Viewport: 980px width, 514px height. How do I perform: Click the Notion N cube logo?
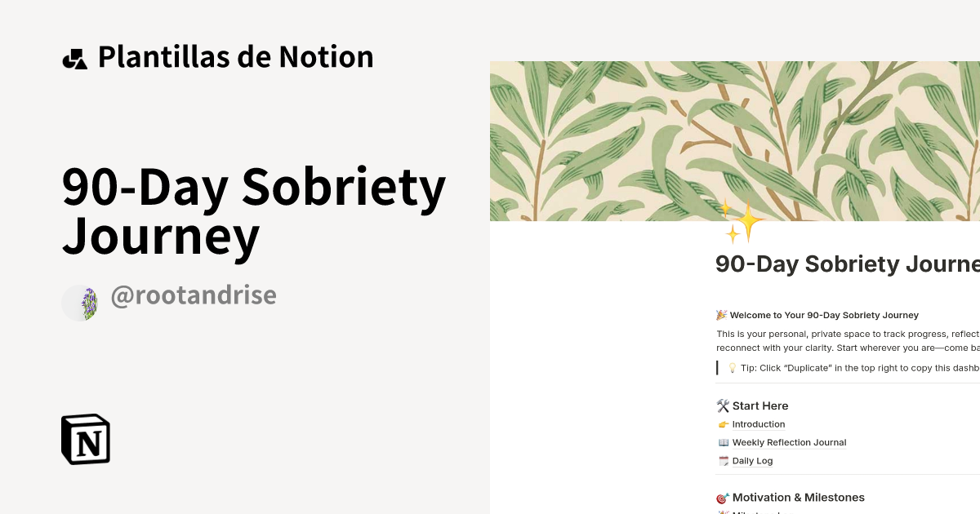tap(86, 439)
